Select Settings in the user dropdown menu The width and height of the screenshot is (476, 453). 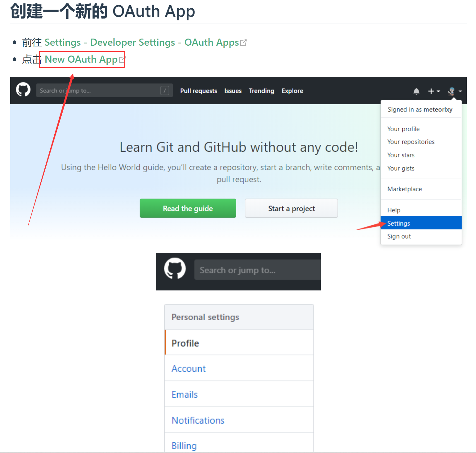tap(398, 223)
